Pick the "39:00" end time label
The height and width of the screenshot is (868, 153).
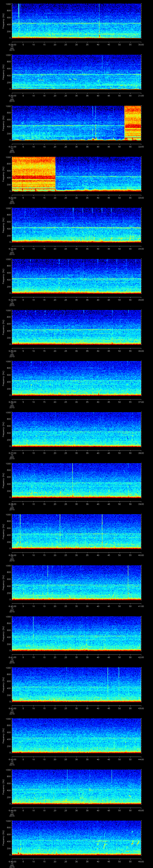click(x=141, y=504)
